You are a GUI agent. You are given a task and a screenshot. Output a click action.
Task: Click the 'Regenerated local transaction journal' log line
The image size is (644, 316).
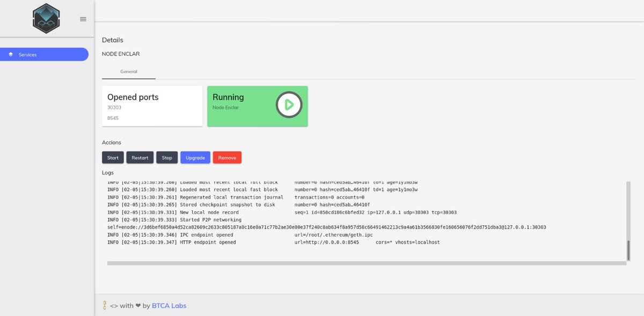click(236, 197)
